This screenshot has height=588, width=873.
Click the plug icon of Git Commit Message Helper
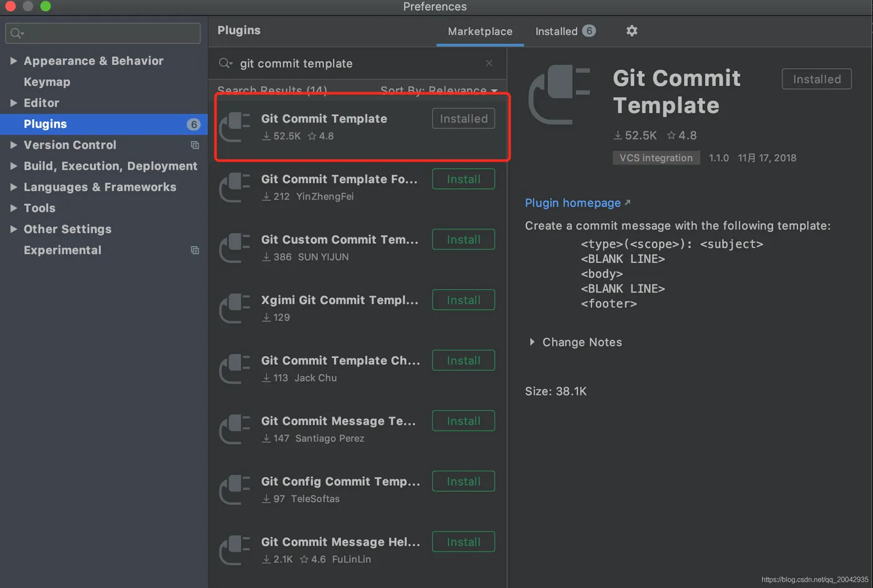tap(235, 549)
